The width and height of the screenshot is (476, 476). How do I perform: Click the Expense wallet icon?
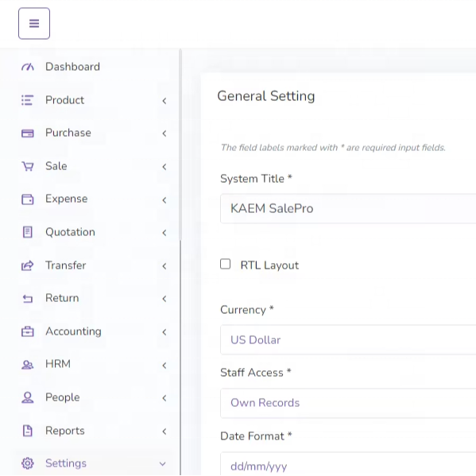[28, 199]
